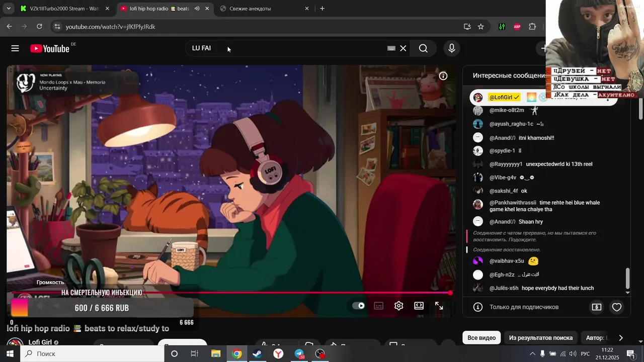This screenshot has width=644, height=362.
Task: Open Telegram from the taskbar
Action: [x=299, y=354]
